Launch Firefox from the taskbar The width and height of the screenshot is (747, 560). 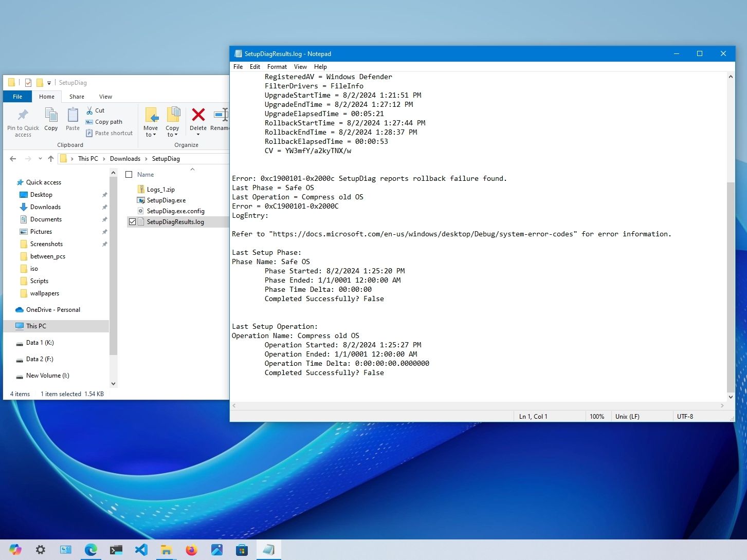point(192,550)
